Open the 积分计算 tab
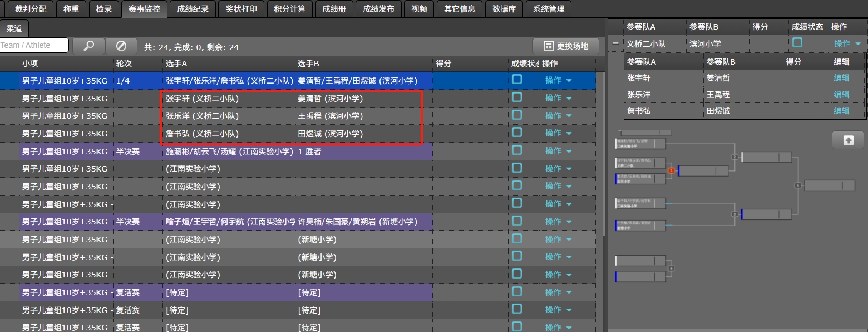 point(290,9)
